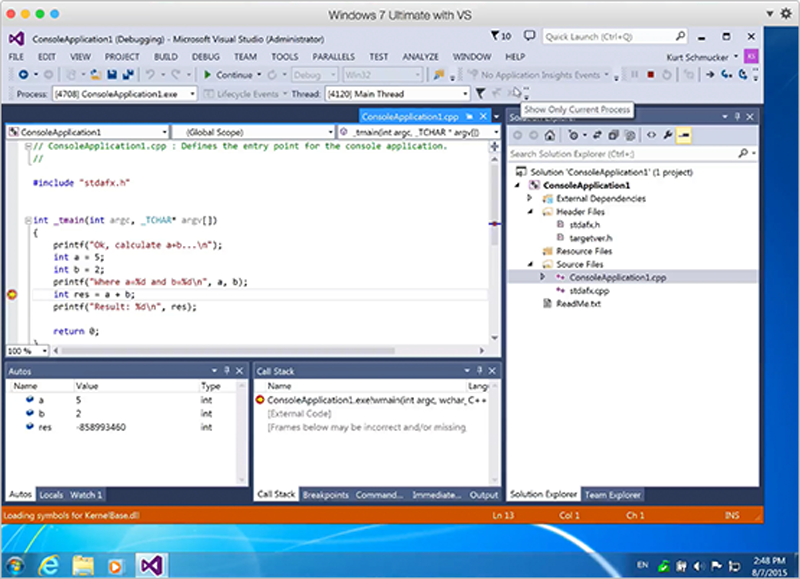Click the Navigate Backward toolbar icon
The height and width of the screenshot is (579, 800).
(x=23, y=74)
